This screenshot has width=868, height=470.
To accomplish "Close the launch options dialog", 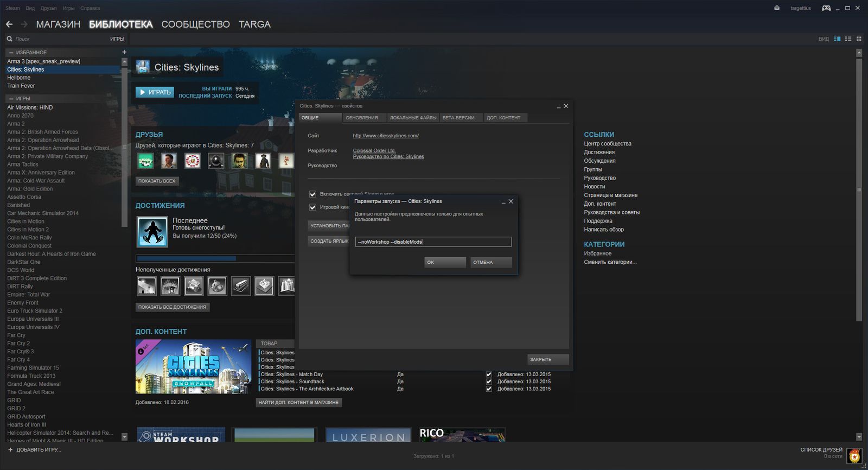I will [x=510, y=201].
